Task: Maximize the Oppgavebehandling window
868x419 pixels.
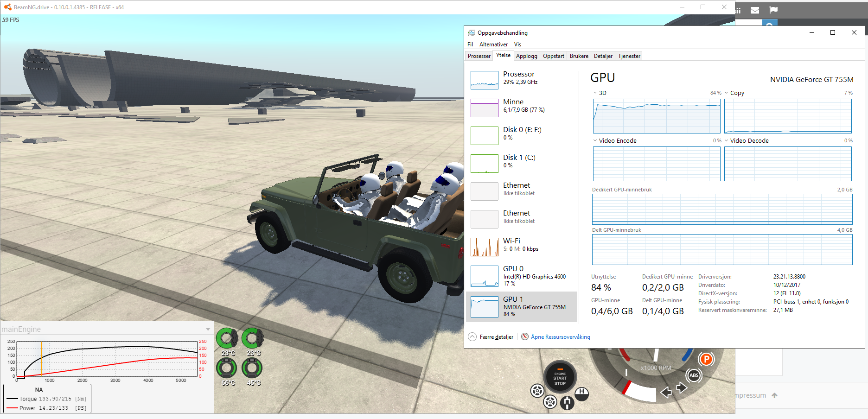Action: pyautogui.click(x=833, y=32)
